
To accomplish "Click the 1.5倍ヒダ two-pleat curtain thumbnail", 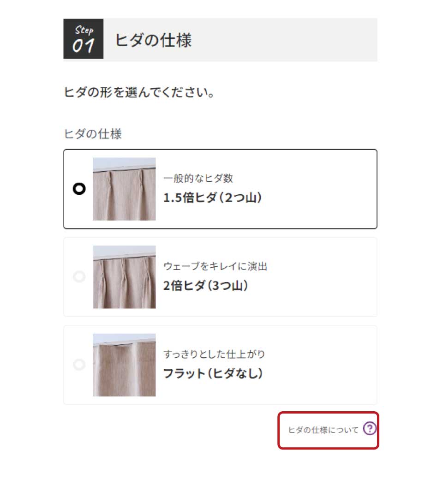I will (x=124, y=189).
